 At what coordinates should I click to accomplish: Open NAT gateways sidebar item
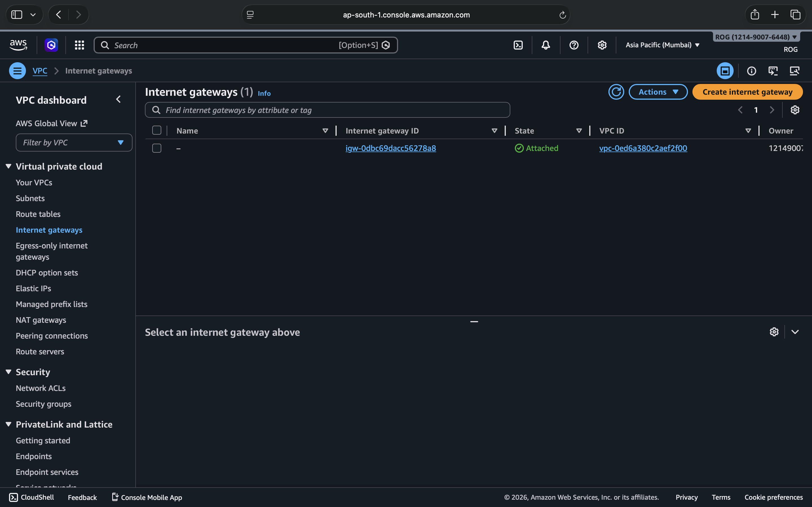[41, 320]
